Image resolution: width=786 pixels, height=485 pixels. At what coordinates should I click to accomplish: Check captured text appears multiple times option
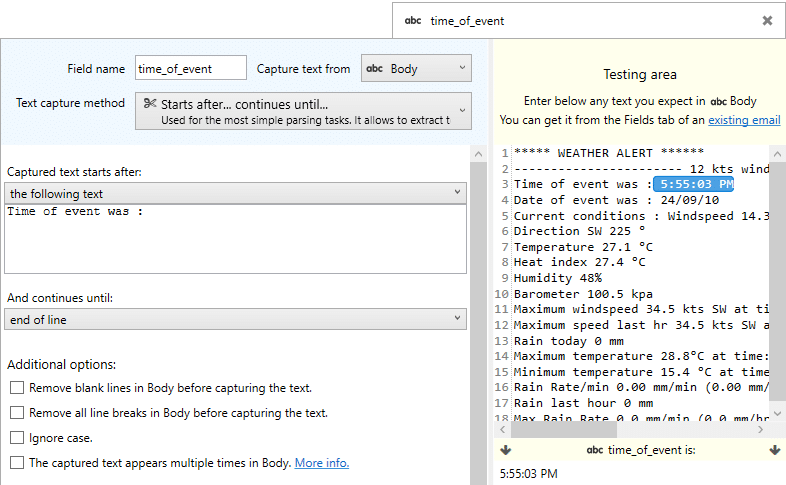[16, 463]
